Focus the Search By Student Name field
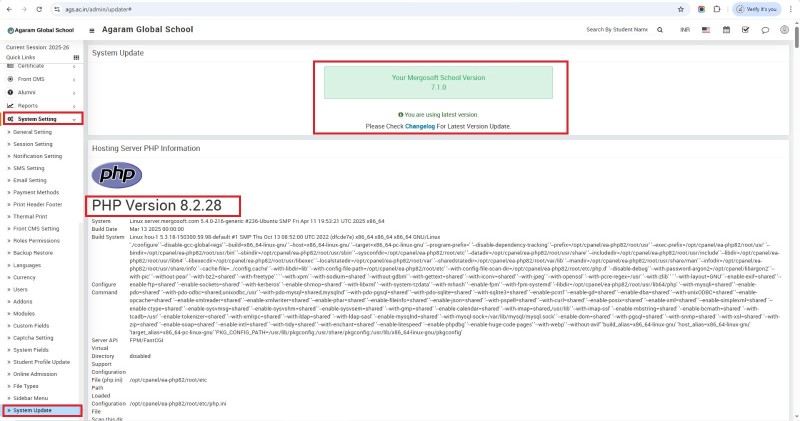 point(617,30)
